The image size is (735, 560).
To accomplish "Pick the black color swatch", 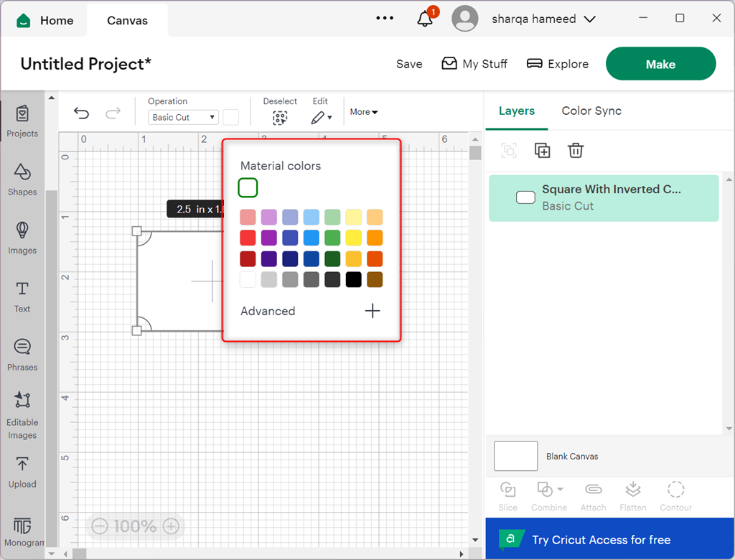I will coord(353,279).
